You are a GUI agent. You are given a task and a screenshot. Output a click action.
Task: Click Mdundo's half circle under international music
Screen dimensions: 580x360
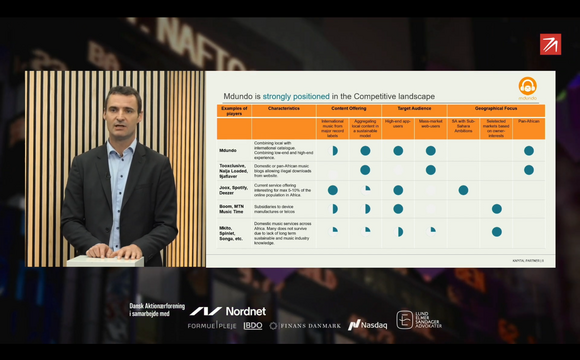coord(333,151)
